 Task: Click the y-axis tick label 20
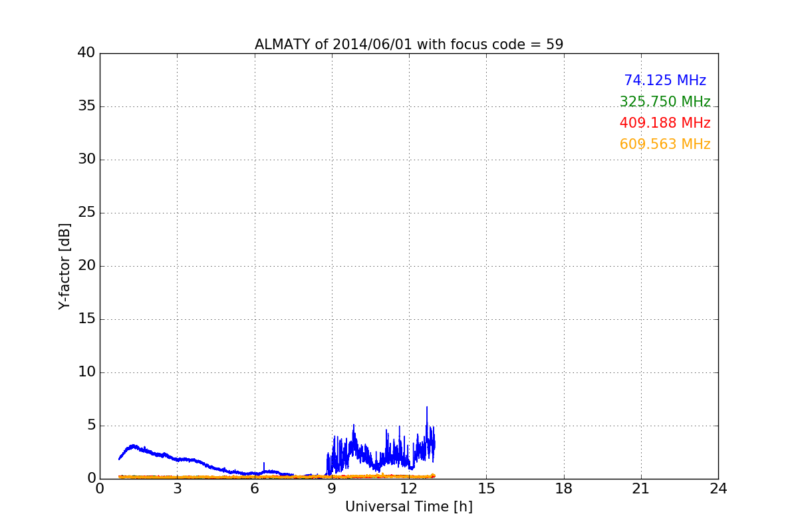[86, 266]
